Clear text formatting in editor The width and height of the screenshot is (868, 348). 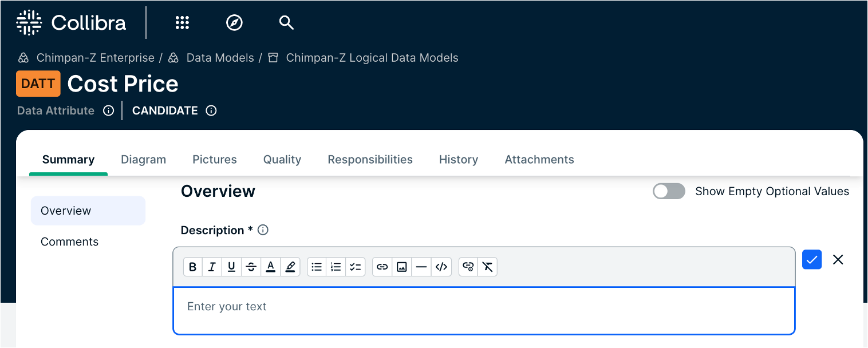coord(487,267)
